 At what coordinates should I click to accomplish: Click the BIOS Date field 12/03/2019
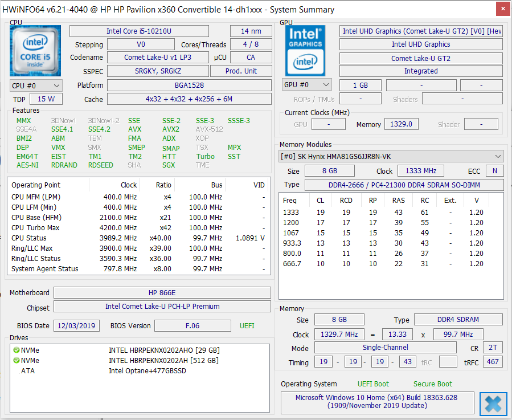click(76, 326)
